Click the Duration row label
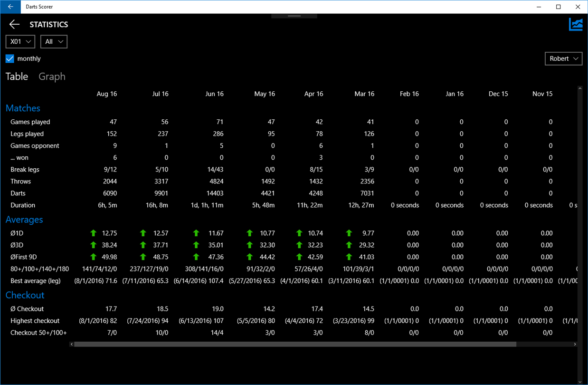Image resolution: width=588 pixels, height=385 pixels. click(x=23, y=205)
